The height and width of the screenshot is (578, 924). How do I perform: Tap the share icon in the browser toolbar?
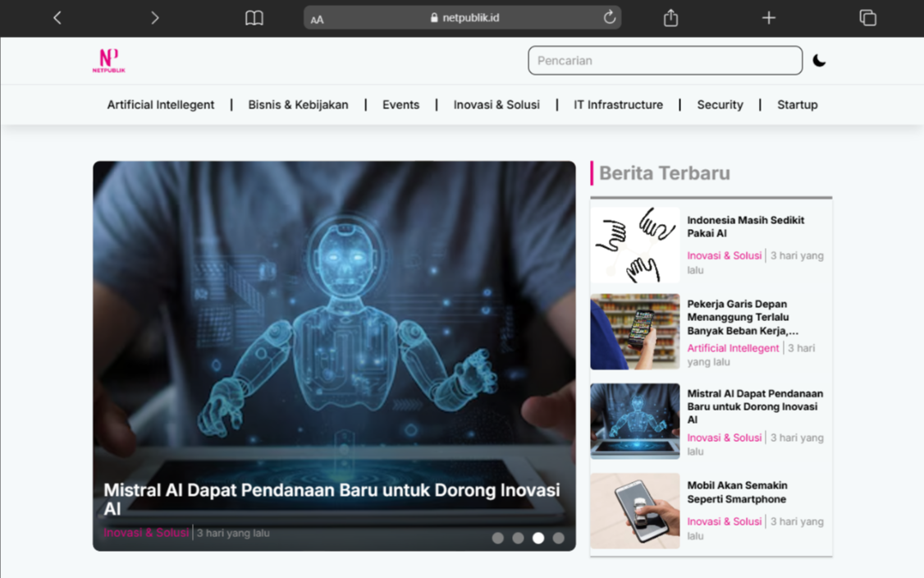click(x=670, y=18)
